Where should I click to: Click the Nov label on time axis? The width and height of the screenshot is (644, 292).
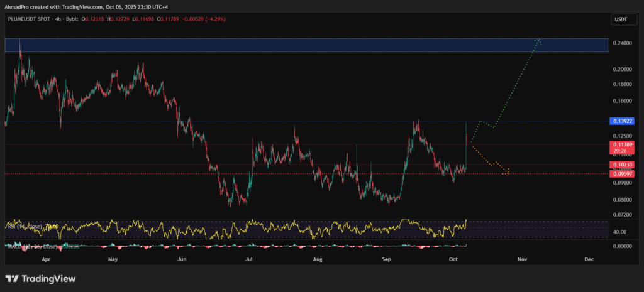pyautogui.click(x=522, y=259)
